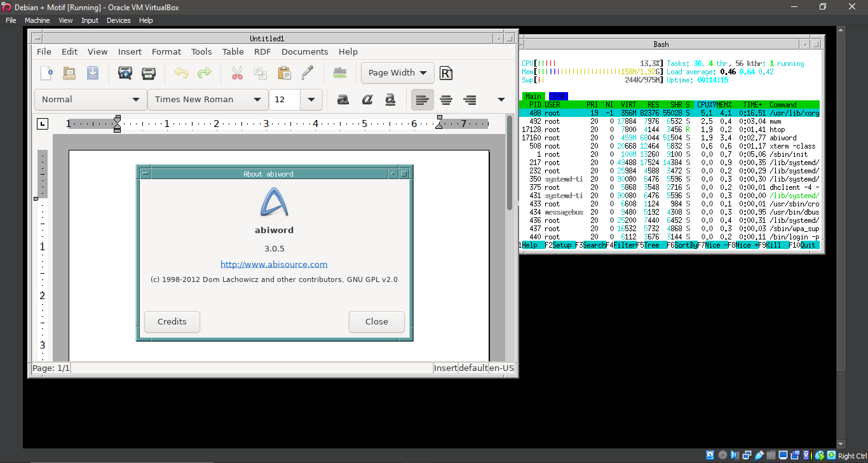
Task: Select the Save document icon
Action: [x=92, y=73]
